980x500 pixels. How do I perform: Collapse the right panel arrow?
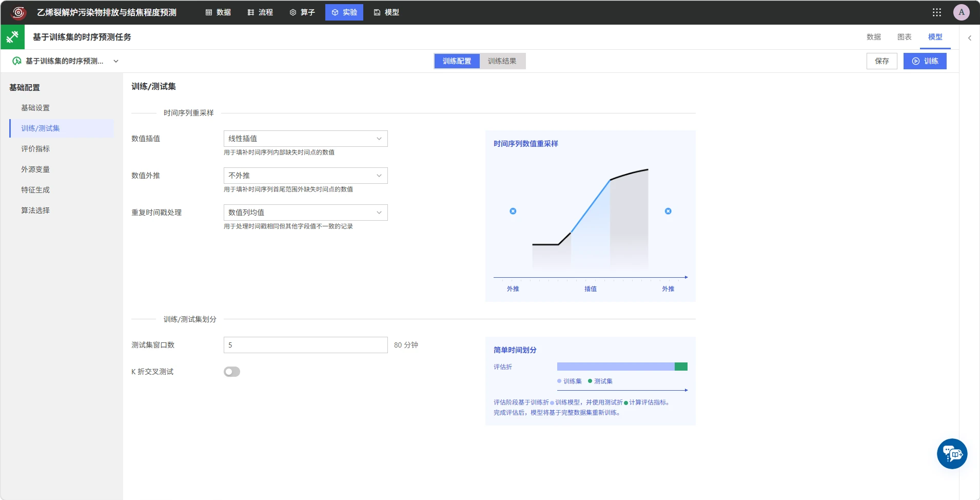pyautogui.click(x=969, y=38)
